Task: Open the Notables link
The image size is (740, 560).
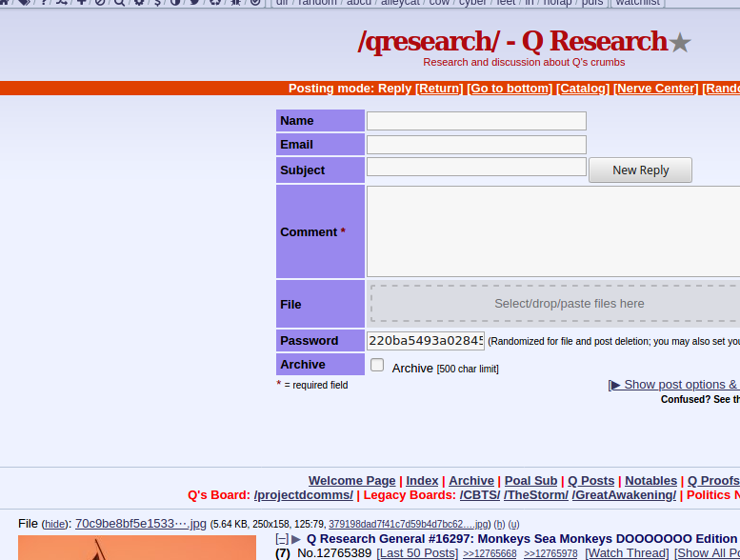Action: 650,480
